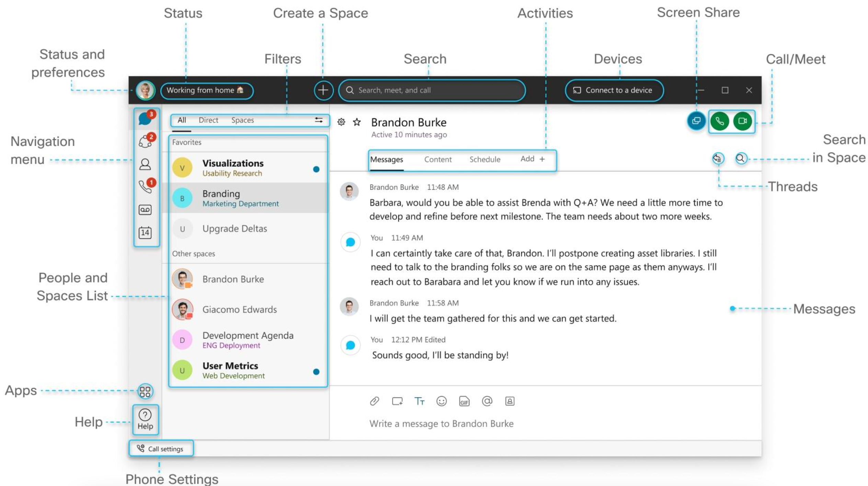Click the screen capture icon in composer
Viewport: 868px width, 486px height.
(397, 401)
